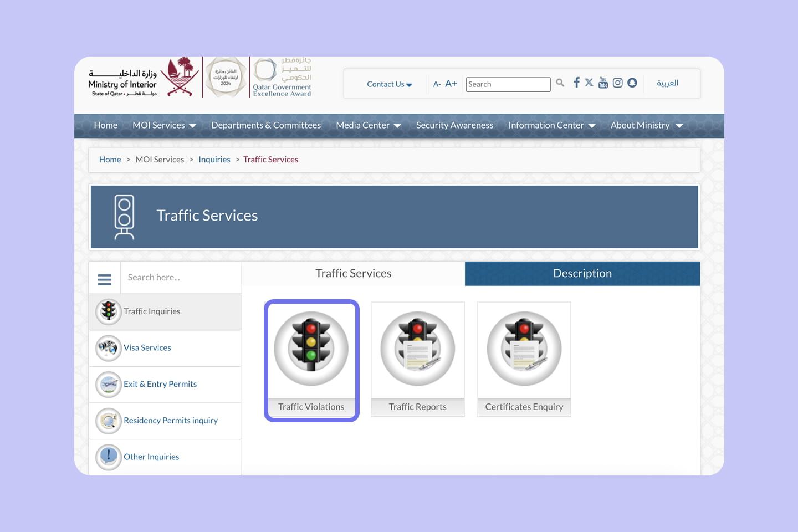Expand the MOI Services dropdown menu
This screenshot has height=532, width=798.
164,126
